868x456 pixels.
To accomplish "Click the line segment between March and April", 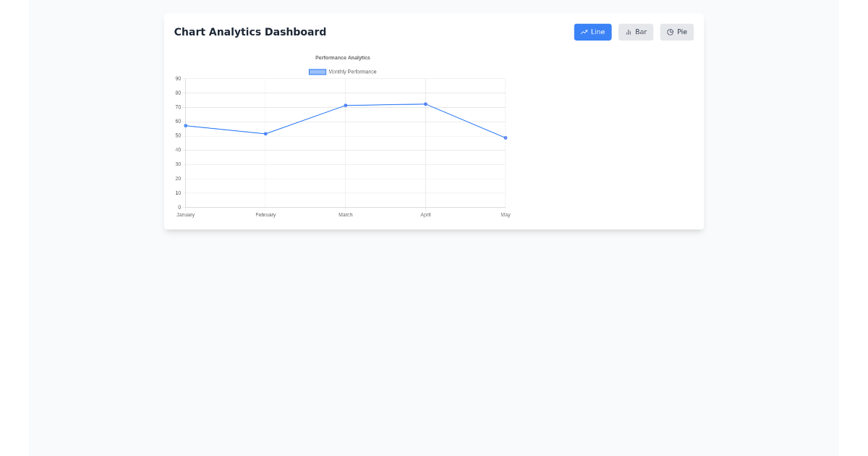I will coord(386,104).
